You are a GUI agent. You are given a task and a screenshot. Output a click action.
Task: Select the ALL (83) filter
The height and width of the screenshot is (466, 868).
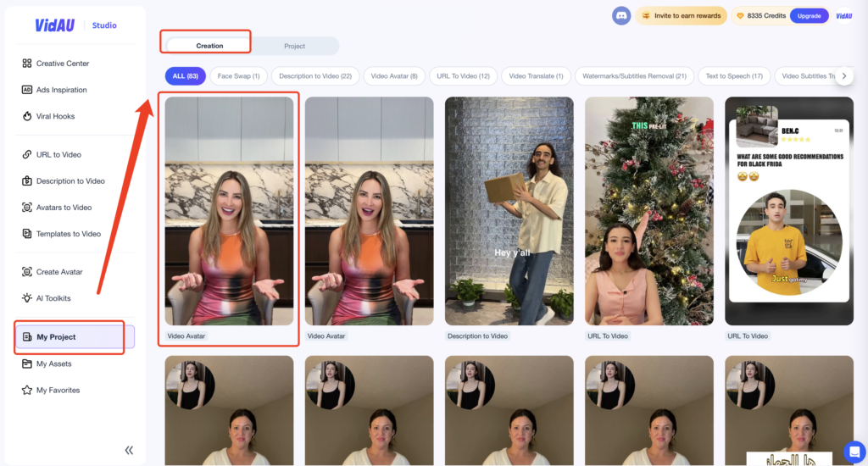click(186, 76)
